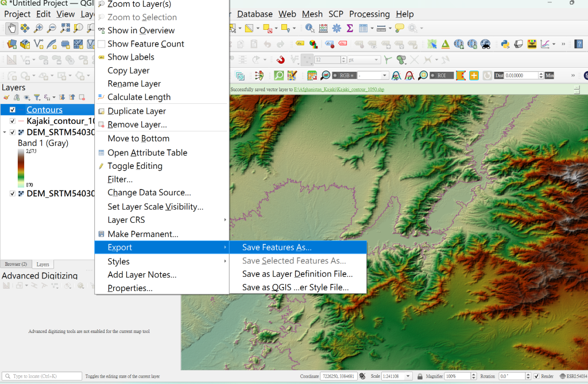Toggle visibility of the first DEM_SRTM54030 layer
This screenshot has width=588, height=384.
click(13, 133)
